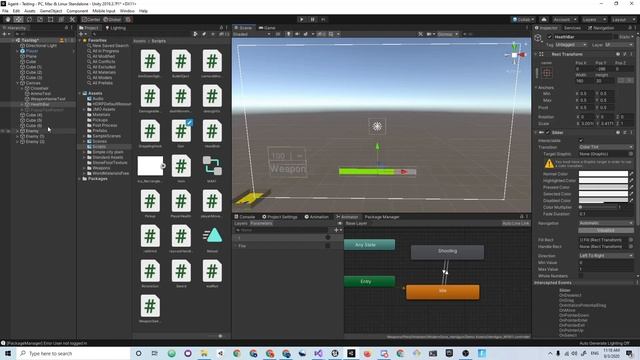The image size is (640, 360).
Task: Click the Pause button in the toolbar
Action: pos(313,19)
